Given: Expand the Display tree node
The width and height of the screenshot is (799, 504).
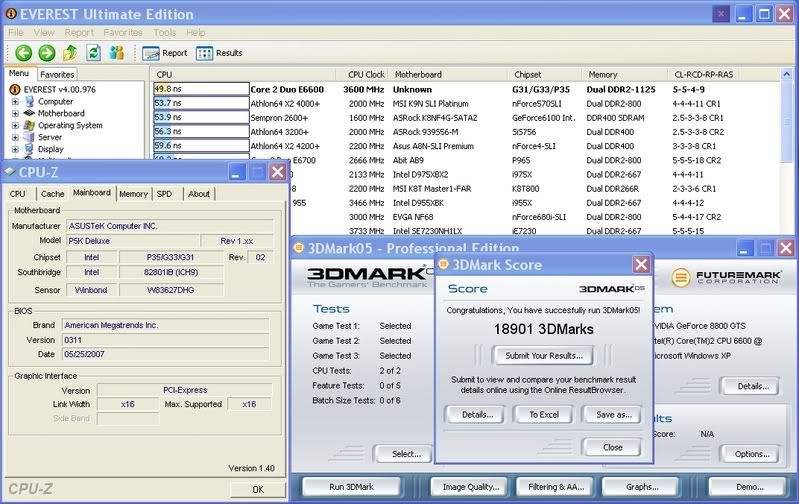Looking at the screenshot, I should coord(15,149).
